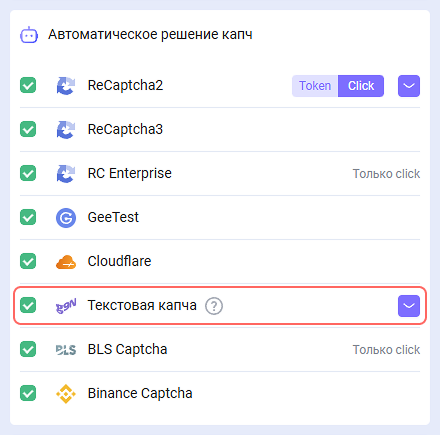Click the BLS Captcha logo icon

[x=66, y=350]
